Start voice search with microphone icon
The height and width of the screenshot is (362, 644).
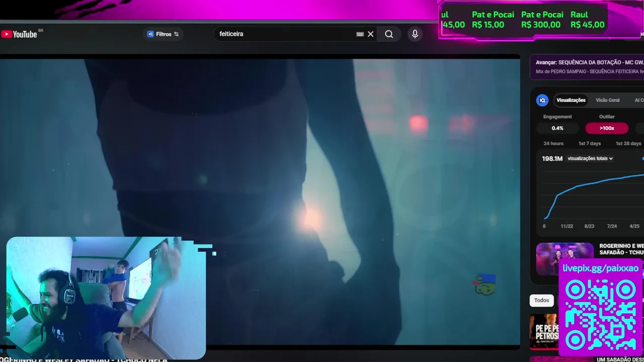(x=415, y=34)
